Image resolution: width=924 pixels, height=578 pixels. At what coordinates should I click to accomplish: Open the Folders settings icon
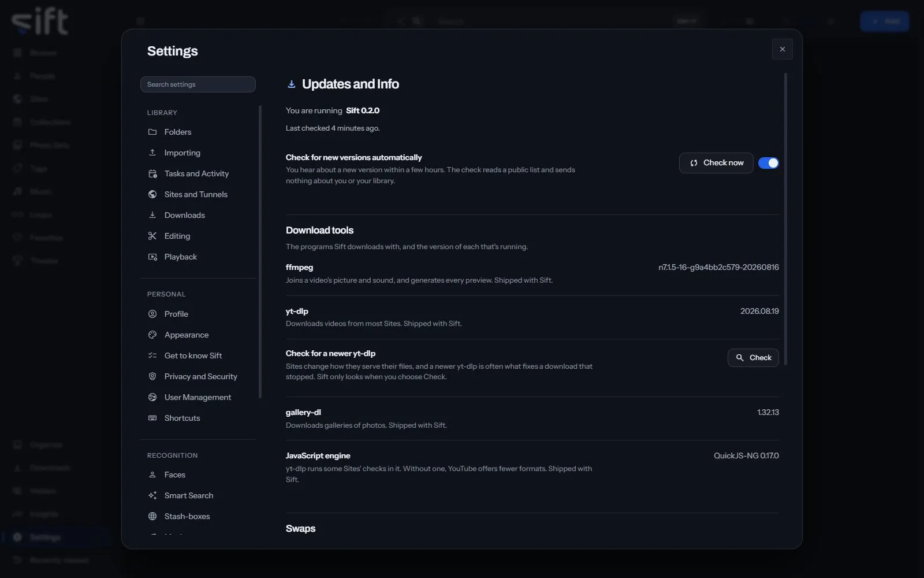point(152,132)
